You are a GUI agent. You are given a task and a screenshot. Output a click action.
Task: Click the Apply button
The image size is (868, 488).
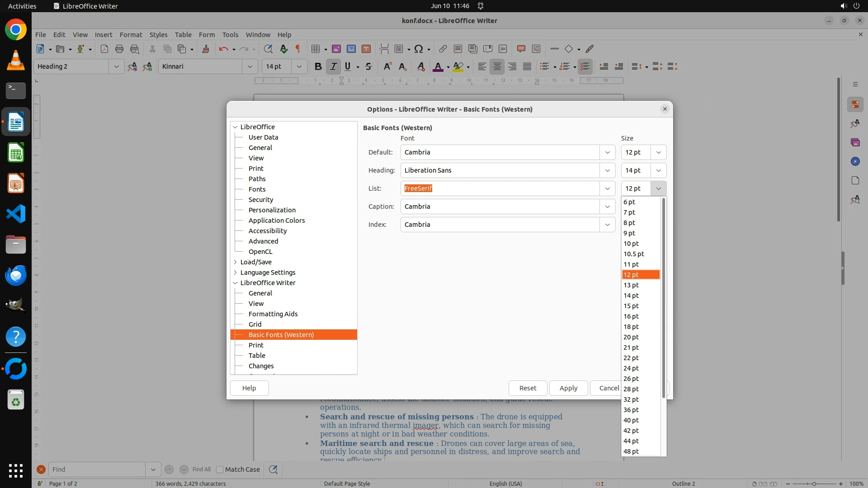(568, 388)
